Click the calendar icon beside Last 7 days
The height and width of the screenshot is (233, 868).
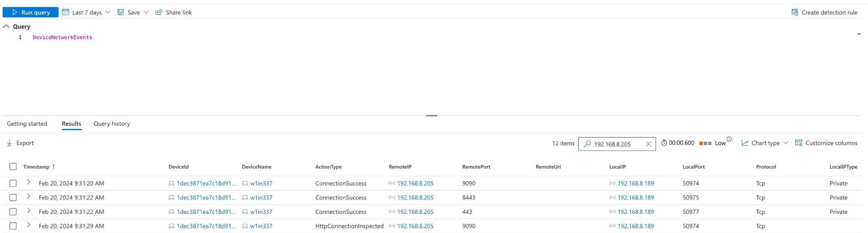click(65, 12)
